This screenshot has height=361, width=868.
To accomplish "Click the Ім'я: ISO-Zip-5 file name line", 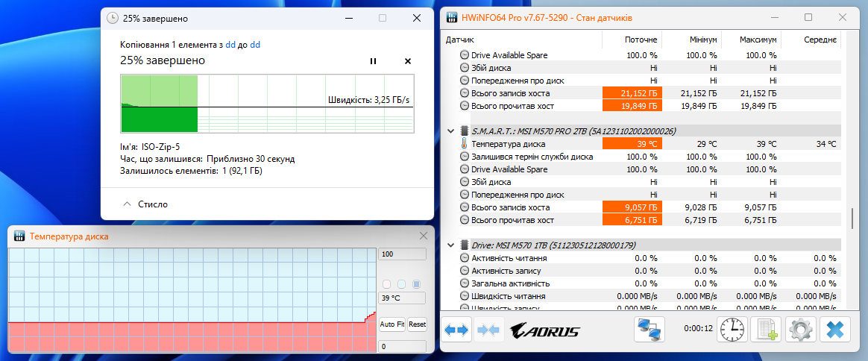I will [150, 147].
